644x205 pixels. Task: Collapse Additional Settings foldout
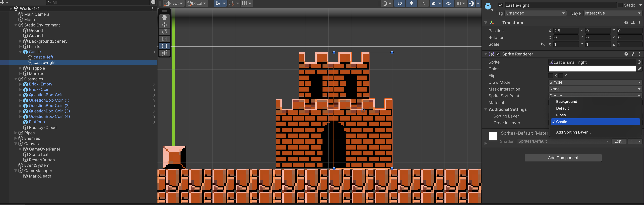(x=486, y=109)
